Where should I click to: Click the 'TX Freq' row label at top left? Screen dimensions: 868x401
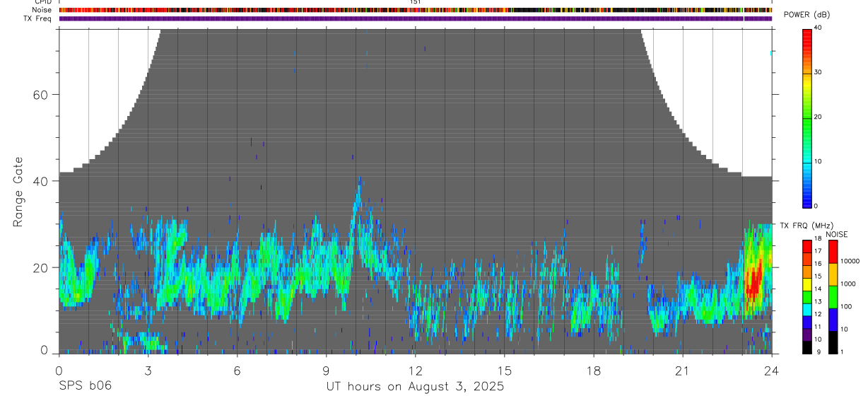39,18
